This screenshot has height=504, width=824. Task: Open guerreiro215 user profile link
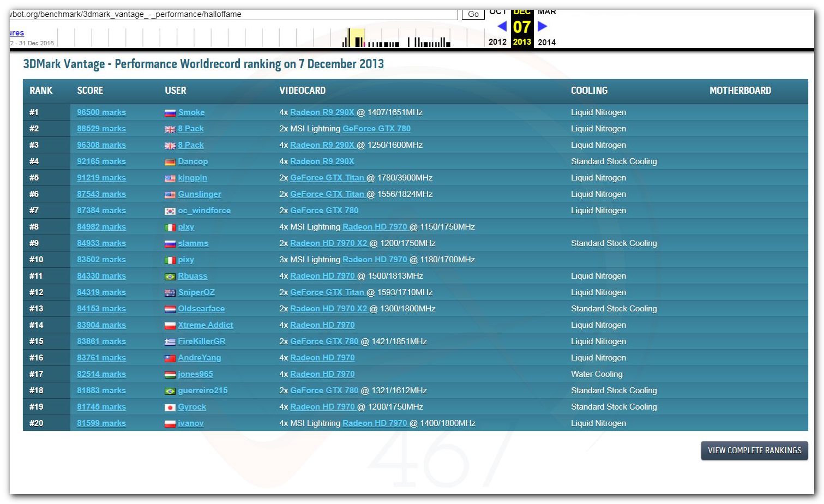203,391
